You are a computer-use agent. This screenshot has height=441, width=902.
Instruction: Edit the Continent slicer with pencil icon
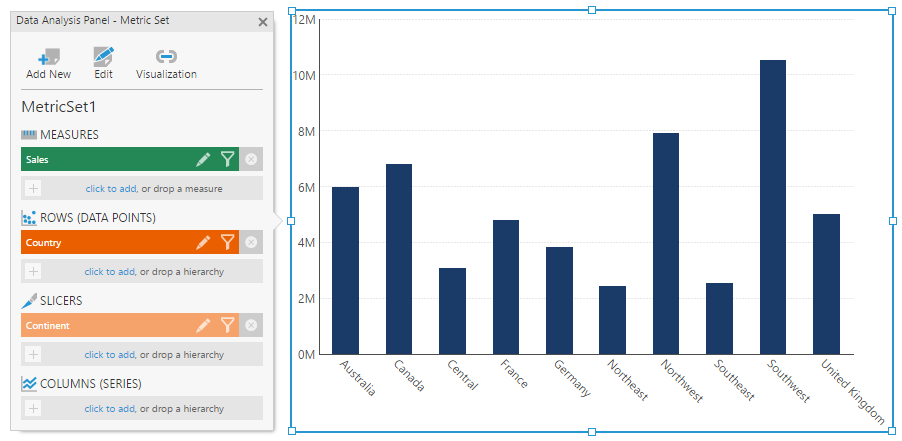tap(203, 325)
